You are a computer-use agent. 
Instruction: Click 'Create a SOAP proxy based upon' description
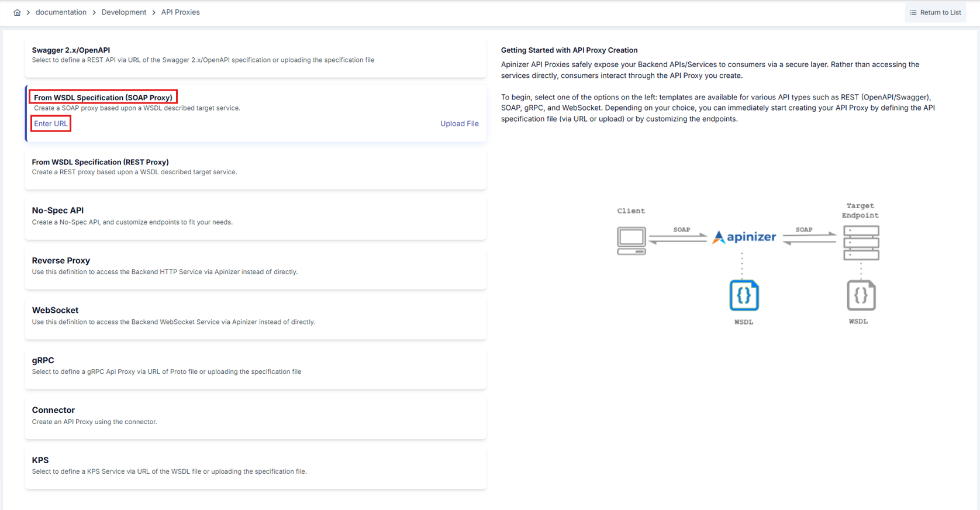(137, 108)
